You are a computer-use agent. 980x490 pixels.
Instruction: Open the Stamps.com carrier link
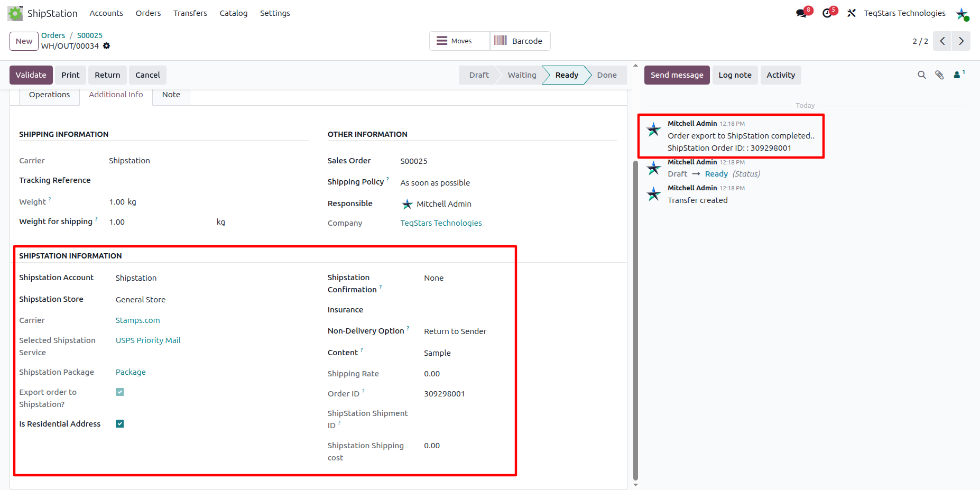point(137,320)
